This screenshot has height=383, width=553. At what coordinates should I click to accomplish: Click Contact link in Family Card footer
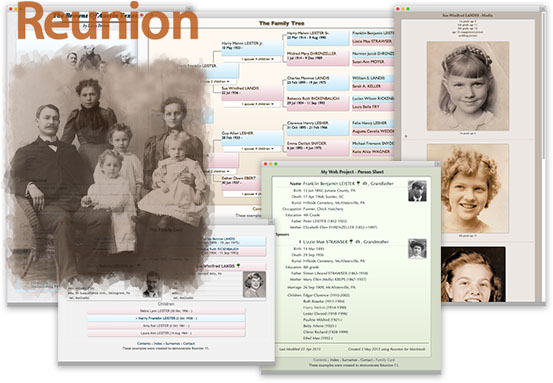pyautogui.click(x=189, y=343)
